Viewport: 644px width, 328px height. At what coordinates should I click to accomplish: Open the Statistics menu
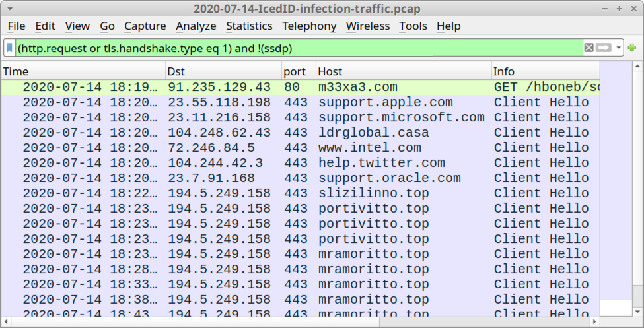coord(249,26)
